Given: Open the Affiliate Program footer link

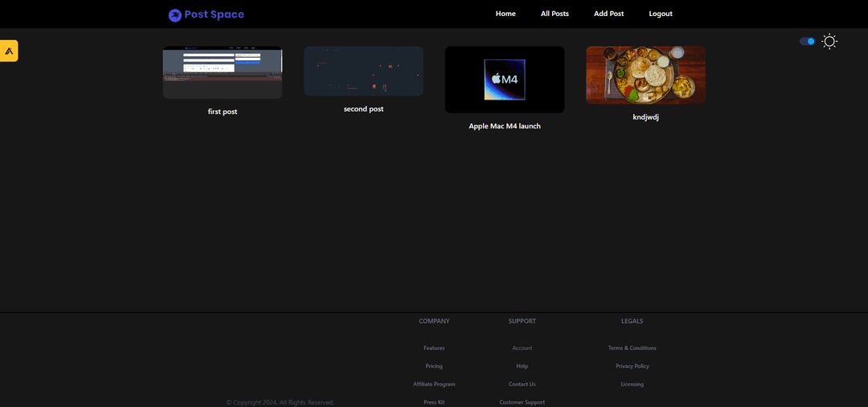Looking at the screenshot, I should pos(434,384).
